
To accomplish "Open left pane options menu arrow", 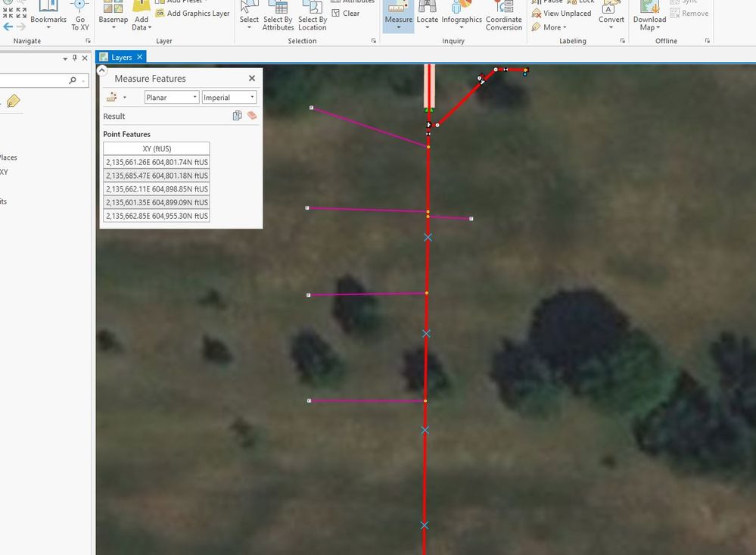I will [65, 58].
